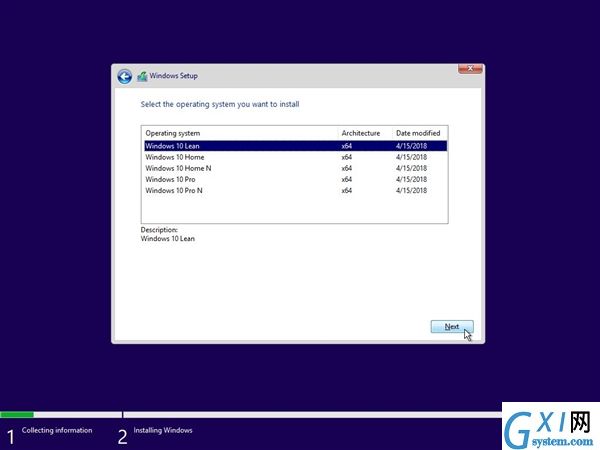Click the Operating system column header

pos(240,133)
